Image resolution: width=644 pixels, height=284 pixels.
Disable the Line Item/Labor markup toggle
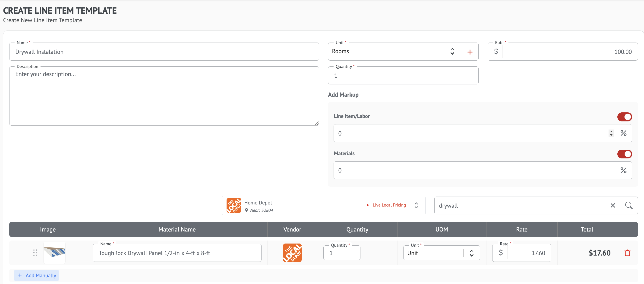click(624, 117)
